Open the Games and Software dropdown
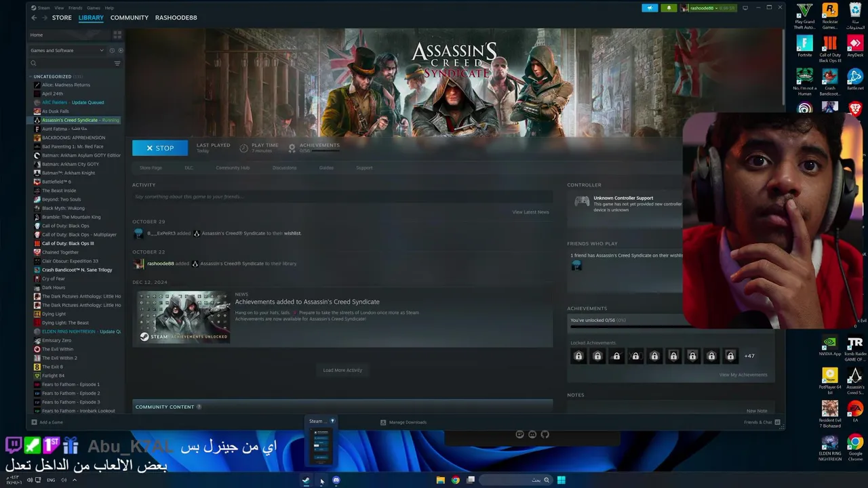This screenshot has height=488, width=868. (x=66, y=50)
